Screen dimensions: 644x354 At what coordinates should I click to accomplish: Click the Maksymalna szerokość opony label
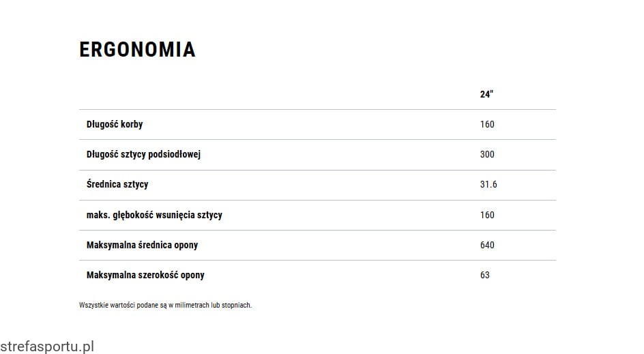tap(145, 275)
